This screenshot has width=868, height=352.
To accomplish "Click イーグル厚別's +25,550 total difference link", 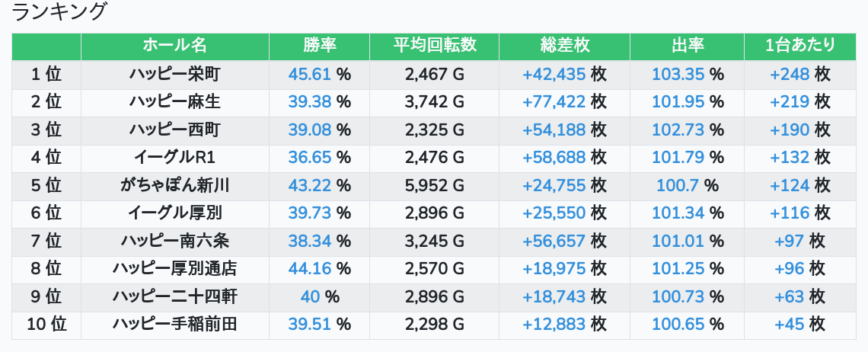I will coord(554,213).
